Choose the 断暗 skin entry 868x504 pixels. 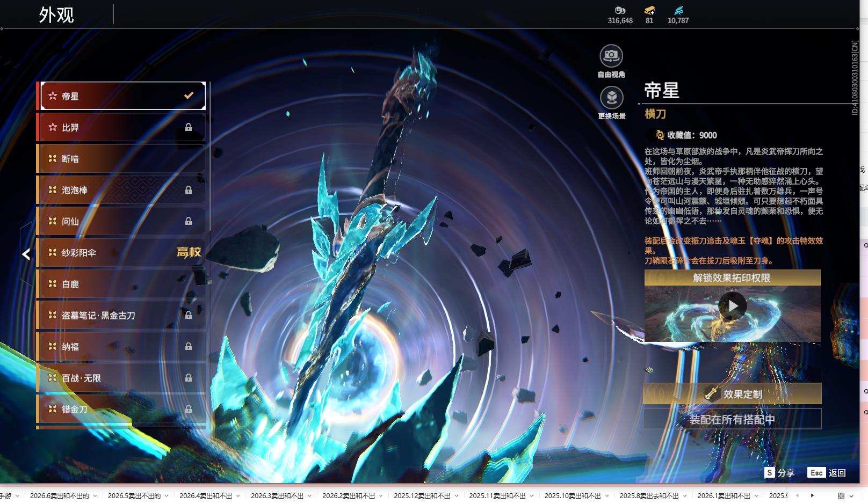123,158
